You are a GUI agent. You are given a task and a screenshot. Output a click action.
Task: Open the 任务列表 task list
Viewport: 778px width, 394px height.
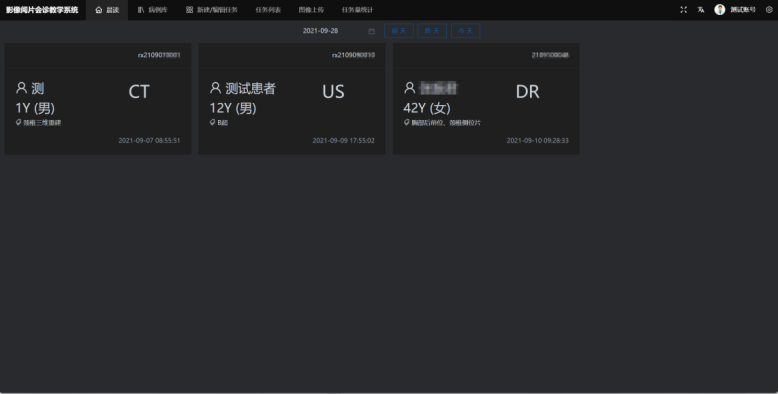[x=268, y=10]
